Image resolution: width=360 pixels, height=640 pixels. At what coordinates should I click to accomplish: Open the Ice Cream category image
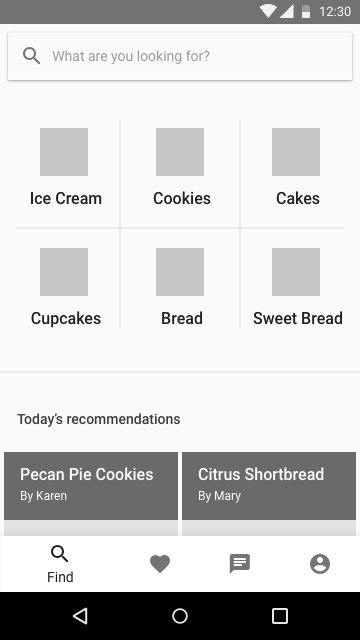pyautogui.click(x=64, y=152)
